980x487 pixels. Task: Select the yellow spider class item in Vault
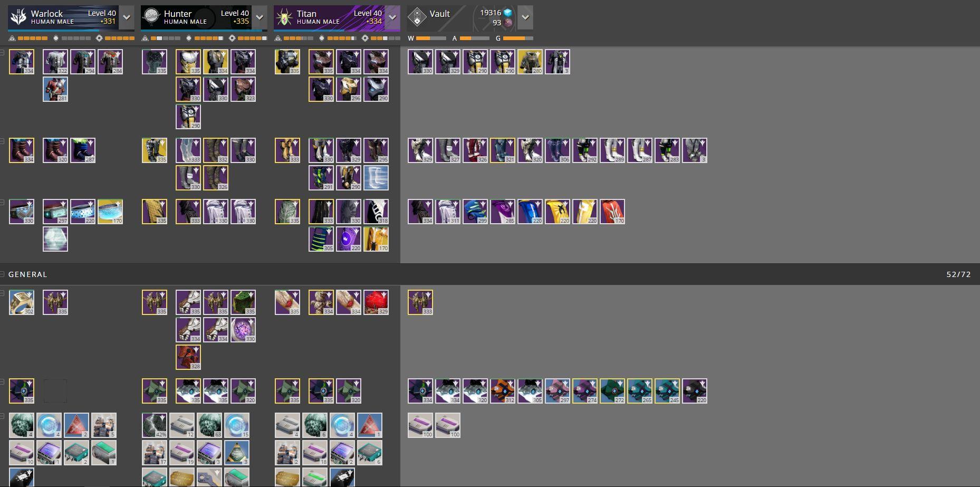point(558,212)
